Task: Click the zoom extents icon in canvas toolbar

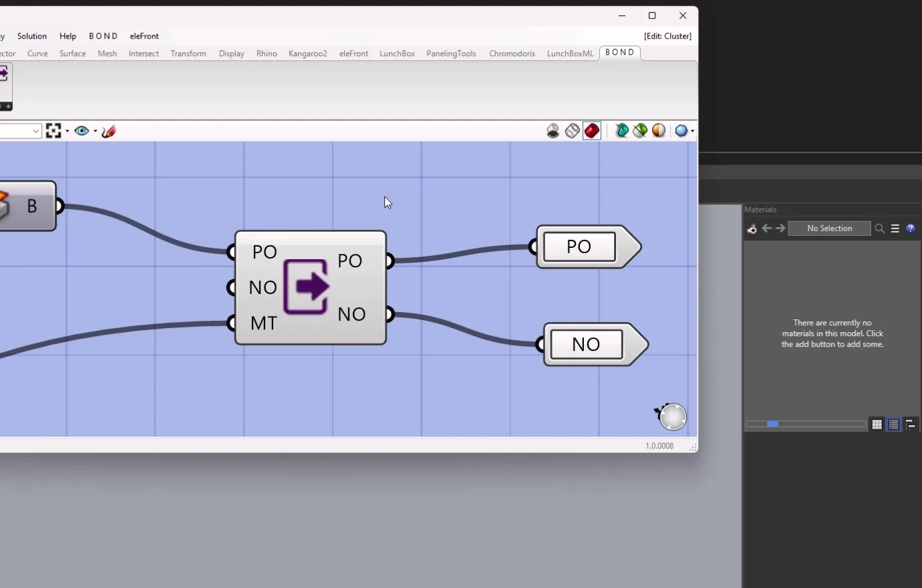Action: point(53,131)
